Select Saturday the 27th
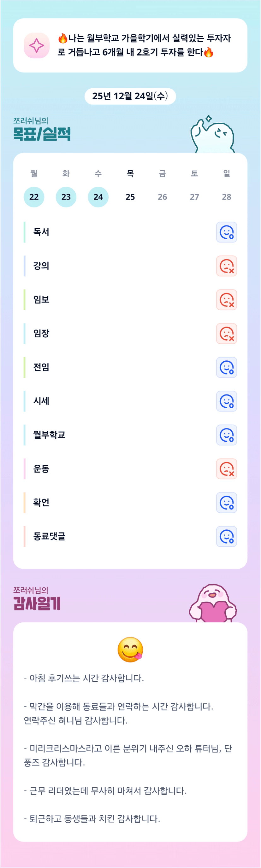 click(x=194, y=197)
